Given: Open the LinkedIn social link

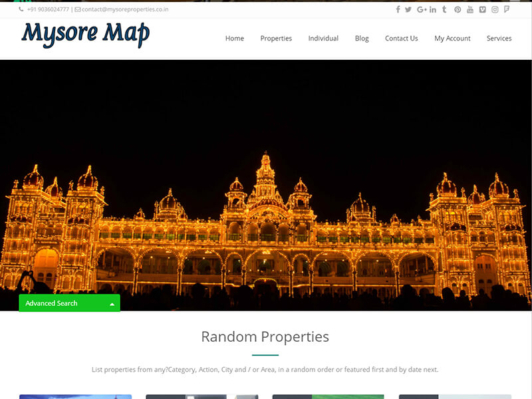Looking at the screenshot, I should tap(433, 9).
